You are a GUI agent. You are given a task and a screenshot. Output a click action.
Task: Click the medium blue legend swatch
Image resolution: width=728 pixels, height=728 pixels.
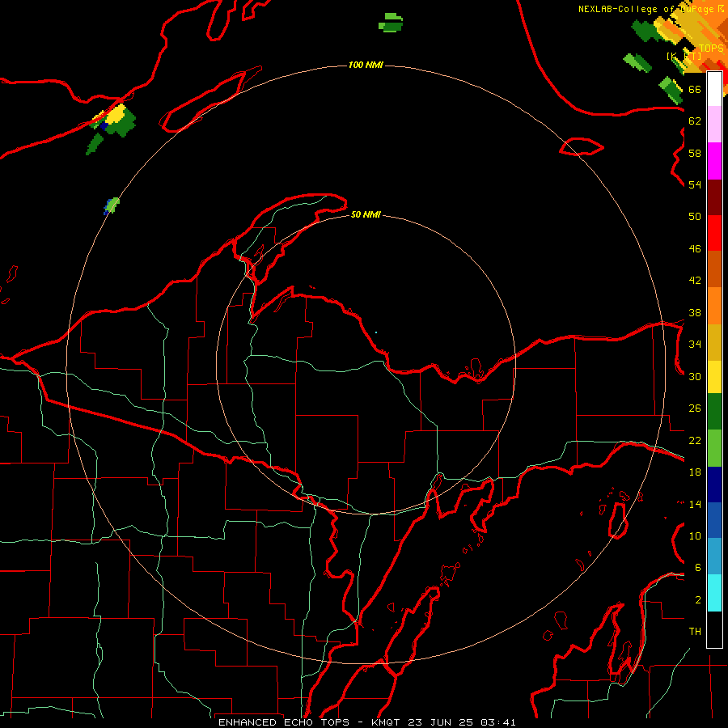[x=714, y=520]
